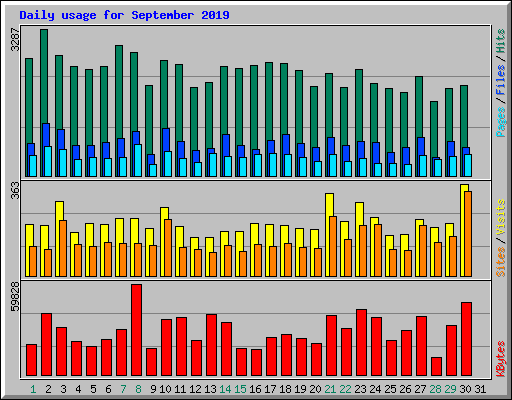
Task: Click the 59828 axis maximum label
Action: 15,297
